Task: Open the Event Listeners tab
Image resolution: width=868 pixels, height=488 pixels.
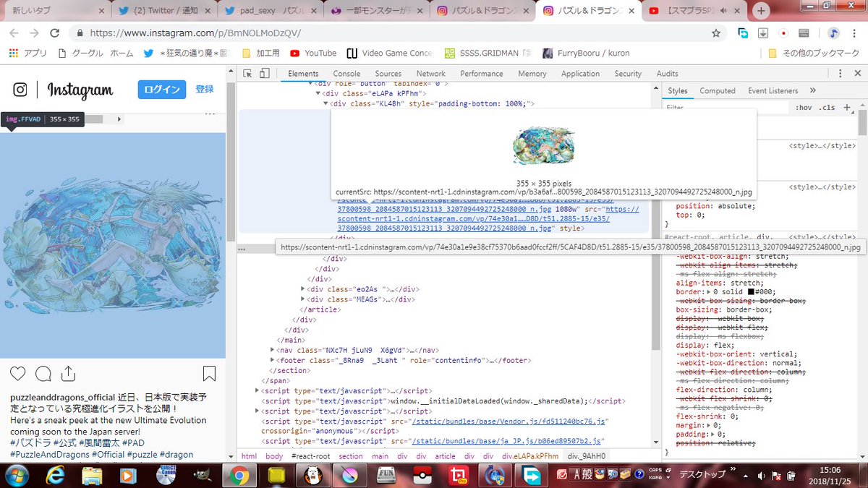Action: click(x=773, y=90)
